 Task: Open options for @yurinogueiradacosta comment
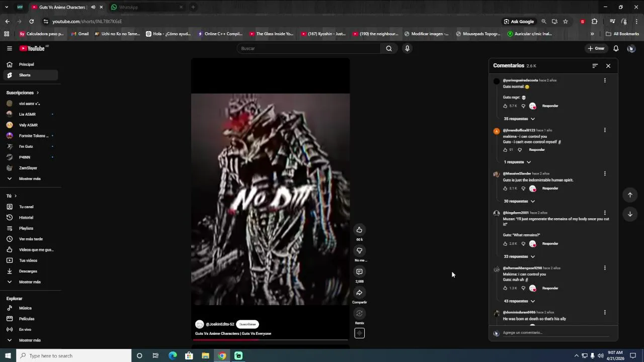pyautogui.click(x=605, y=80)
